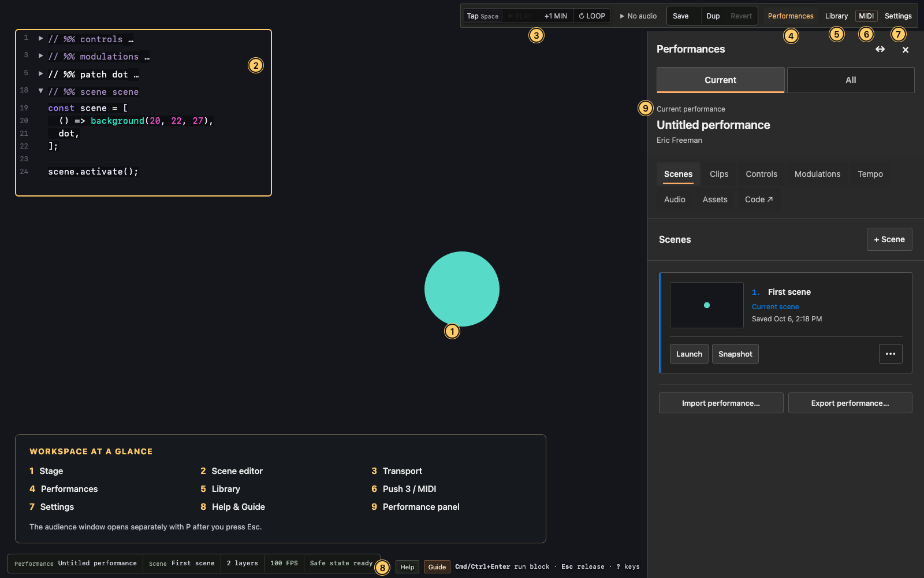
Task: Toggle LOOP playback
Action: coord(592,16)
